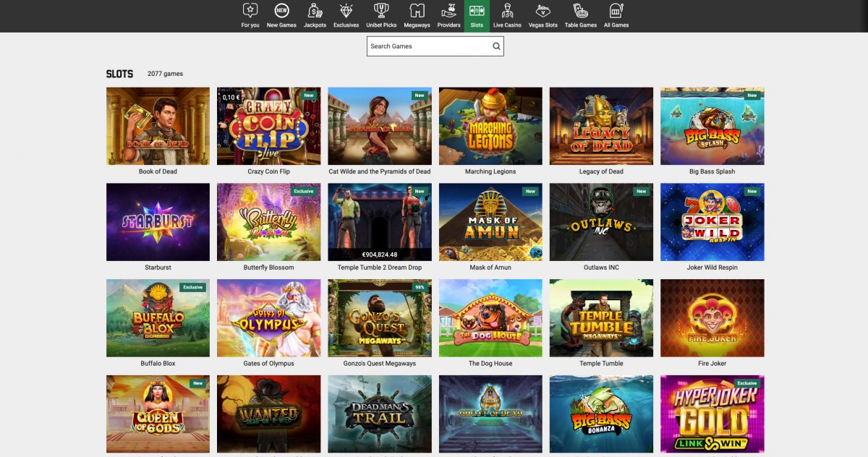Open the Fire Joker thumbnail

(x=712, y=318)
